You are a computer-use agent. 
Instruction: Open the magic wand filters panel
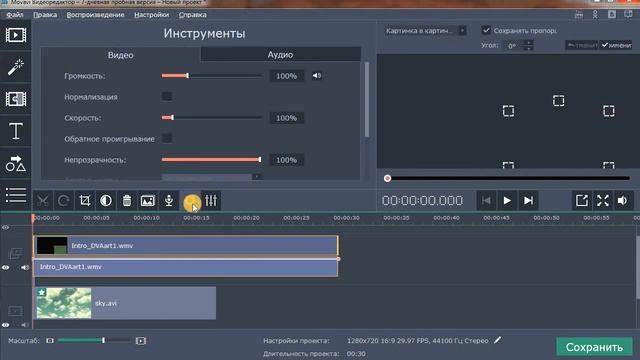click(16, 67)
